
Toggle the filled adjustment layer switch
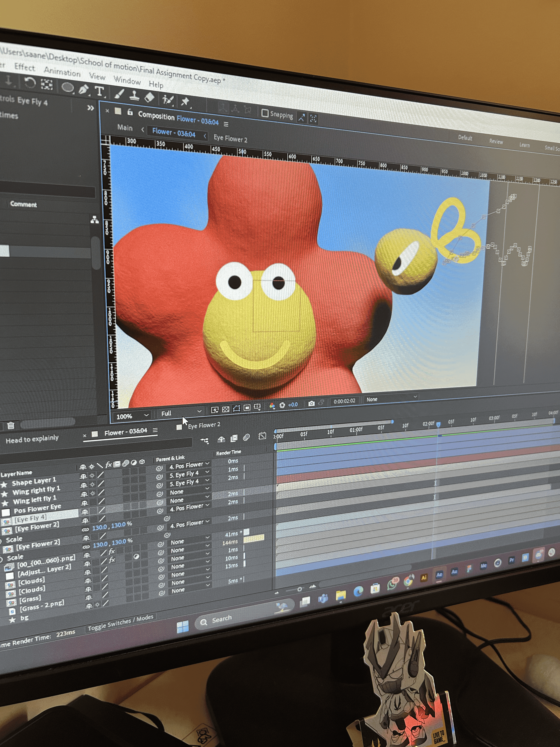(136, 556)
